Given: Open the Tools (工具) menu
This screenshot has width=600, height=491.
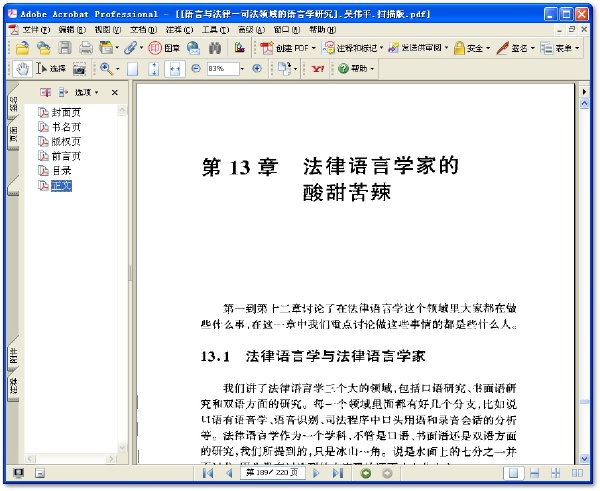Looking at the screenshot, I should 215,29.
